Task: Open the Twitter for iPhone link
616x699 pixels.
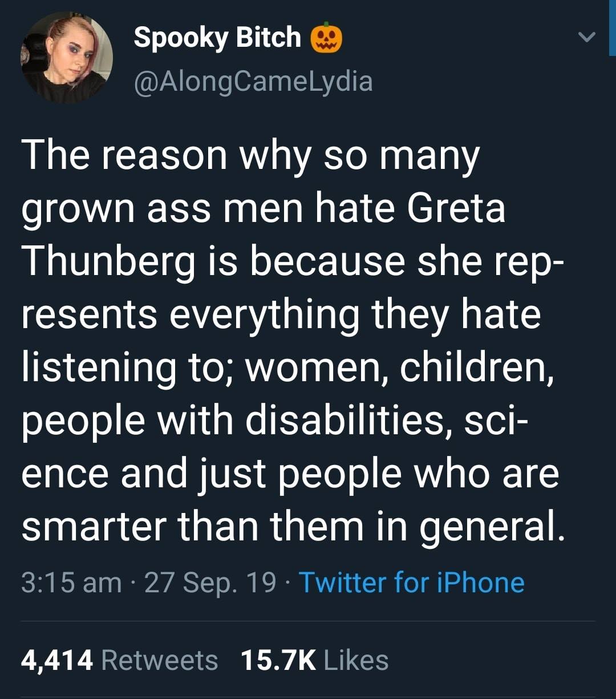Action: point(411,583)
